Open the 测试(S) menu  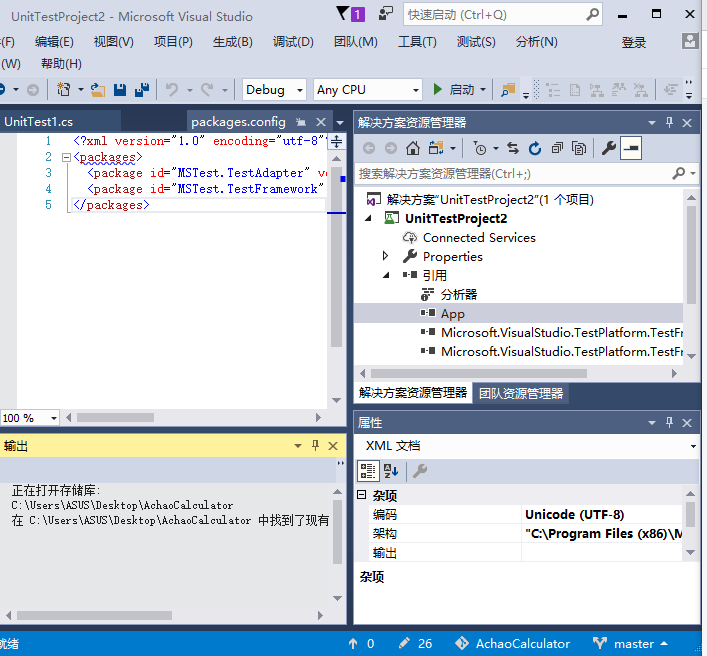476,42
